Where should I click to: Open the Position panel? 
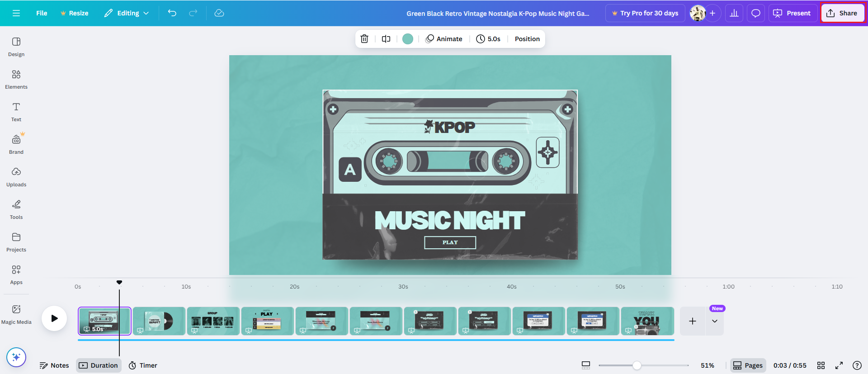tap(527, 39)
